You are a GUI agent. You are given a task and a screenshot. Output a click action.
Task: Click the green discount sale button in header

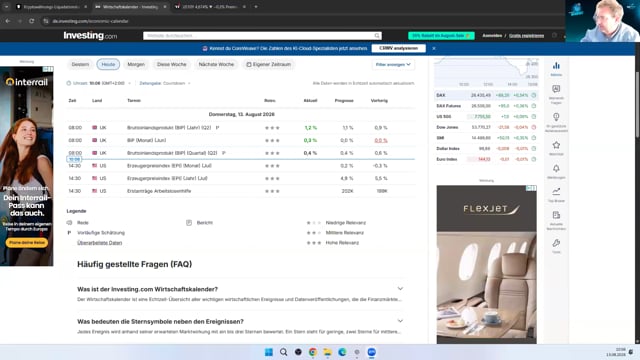[x=441, y=36]
